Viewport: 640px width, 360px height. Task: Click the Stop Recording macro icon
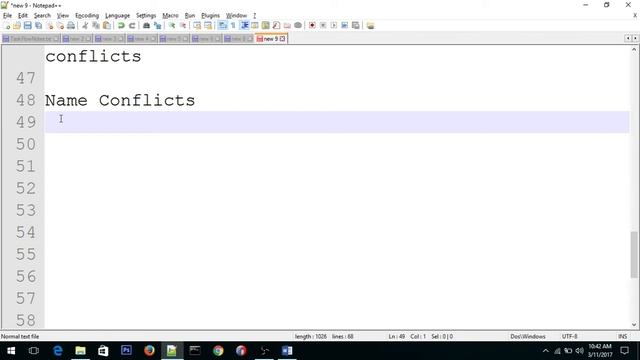tap(323, 26)
